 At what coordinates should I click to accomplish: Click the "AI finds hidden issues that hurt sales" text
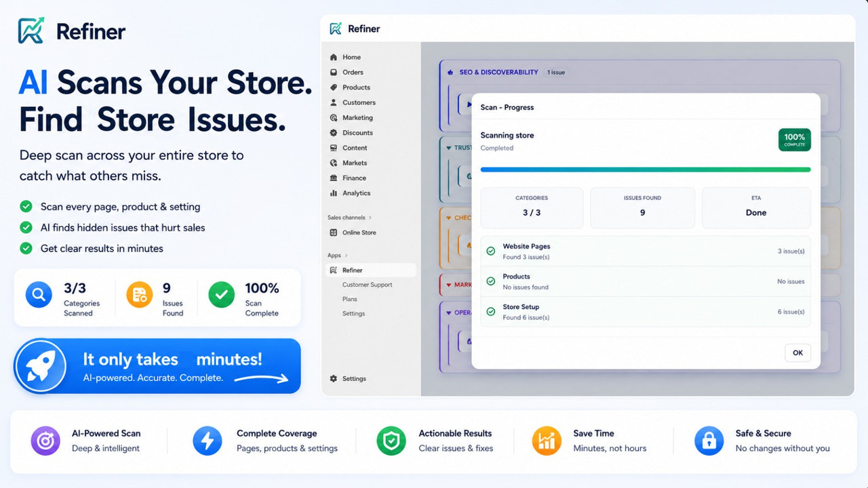pos(123,228)
